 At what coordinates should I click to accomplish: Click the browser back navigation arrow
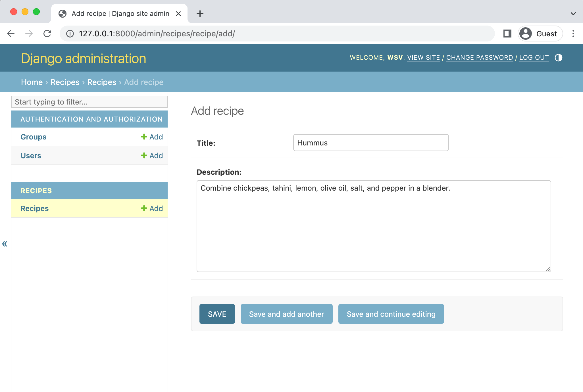click(x=11, y=33)
